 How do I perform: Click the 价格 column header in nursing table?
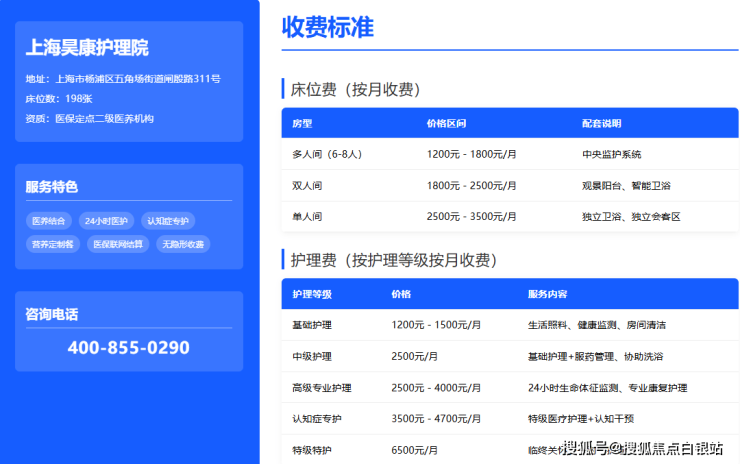coord(401,294)
